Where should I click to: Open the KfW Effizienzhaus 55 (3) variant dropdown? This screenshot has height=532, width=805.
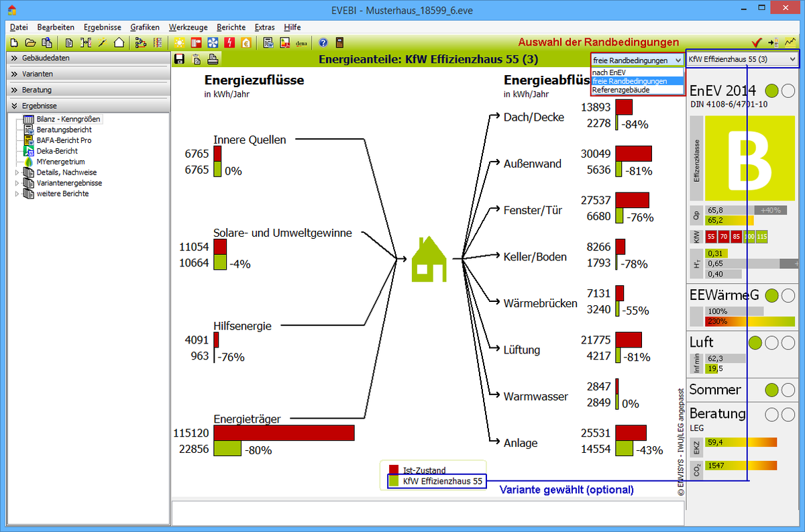tap(743, 59)
